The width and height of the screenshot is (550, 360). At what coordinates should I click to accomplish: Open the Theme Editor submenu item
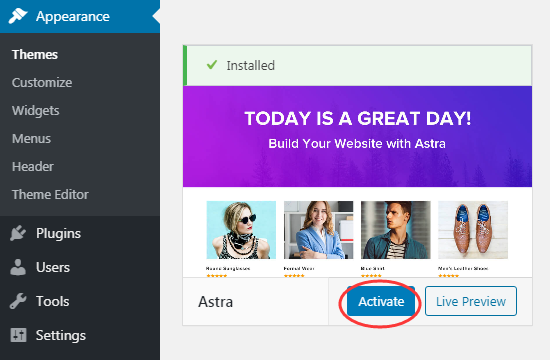click(x=50, y=194)
